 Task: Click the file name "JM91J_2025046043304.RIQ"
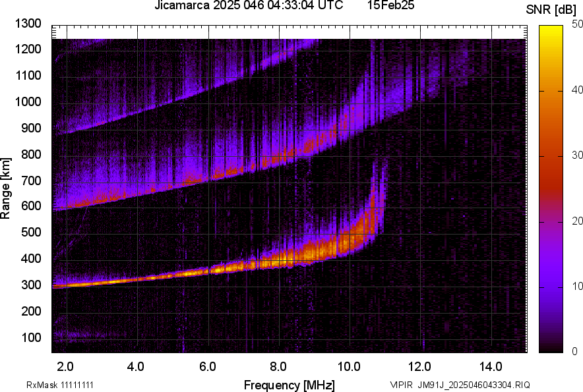[474, 385]
